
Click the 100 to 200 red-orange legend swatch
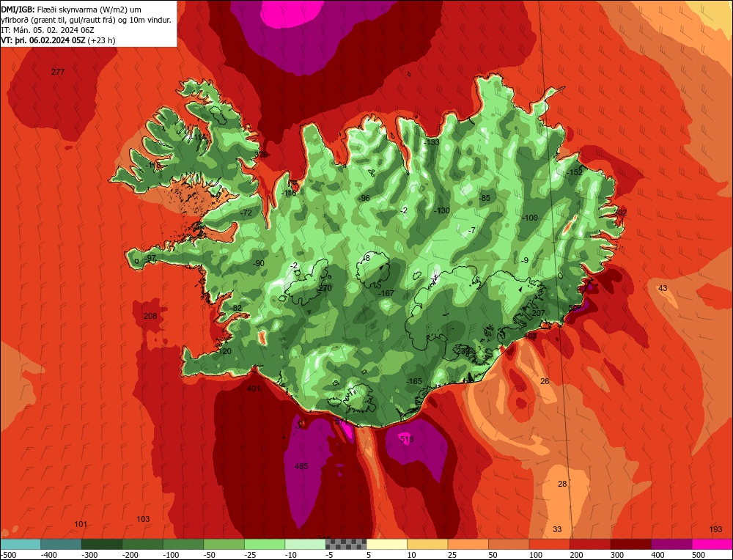pyautogui.click(x=549, y=544)
